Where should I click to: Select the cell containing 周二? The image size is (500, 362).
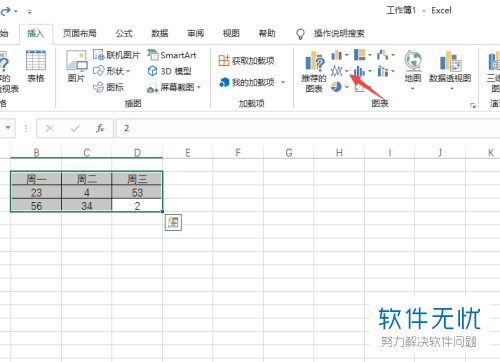tap(87, 179)
